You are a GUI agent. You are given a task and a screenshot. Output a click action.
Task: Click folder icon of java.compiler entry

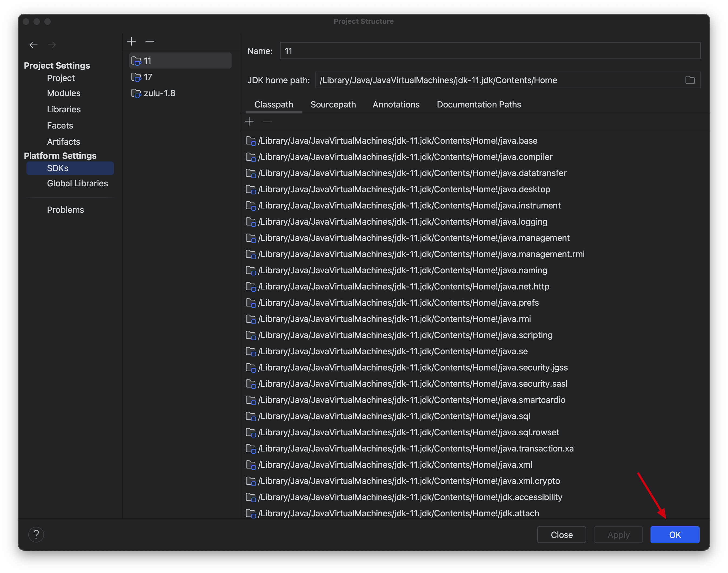(251, 157)
